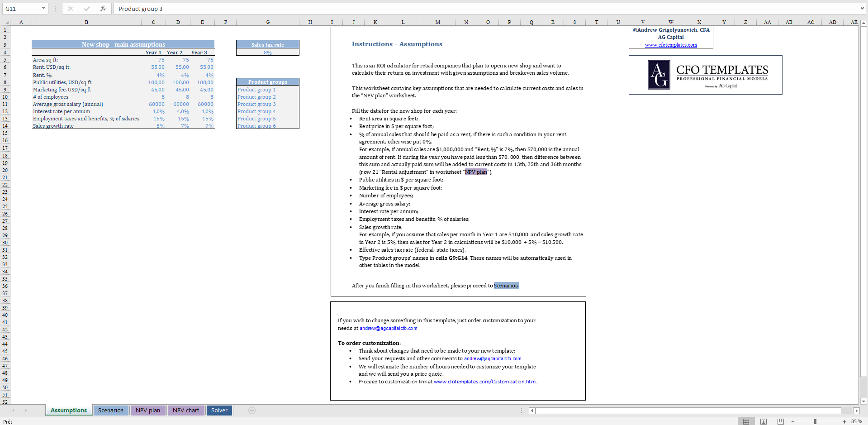Open the Scenarios sheet tab
Viewport: 868px width, 425px height.
tap(111, 411)
